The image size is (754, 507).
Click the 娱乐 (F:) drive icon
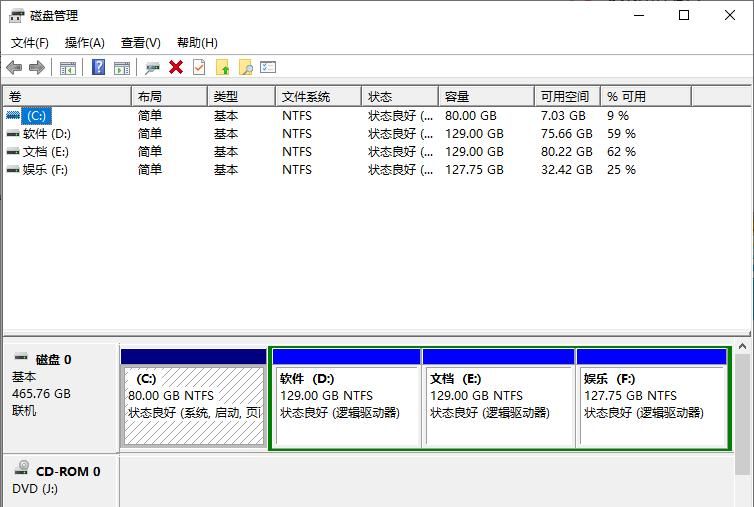13,170
